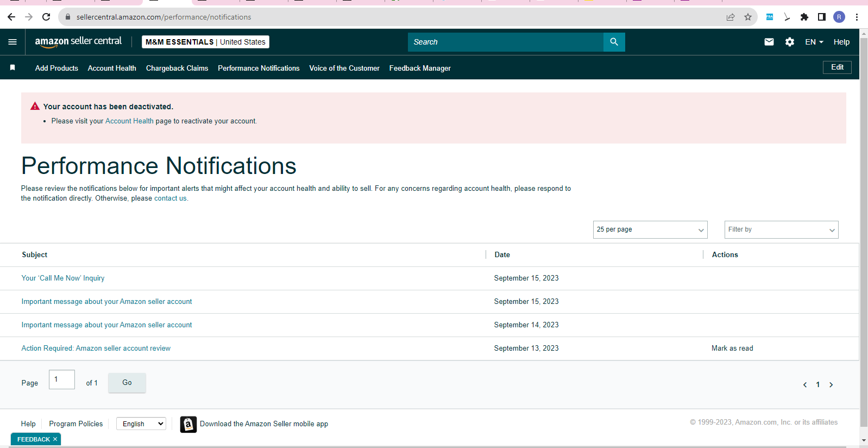Expand the 25 per page dropdown
This screenshot has width=868, height=448.
[x=650, y=229]
